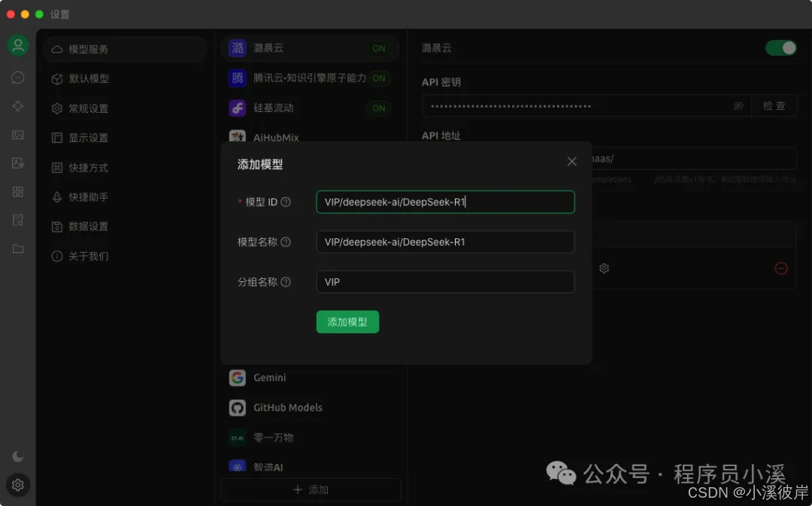Viewport: 812px width, 506px height.
Task: Close the 添加模型 dialog
Action: (571, 162)
